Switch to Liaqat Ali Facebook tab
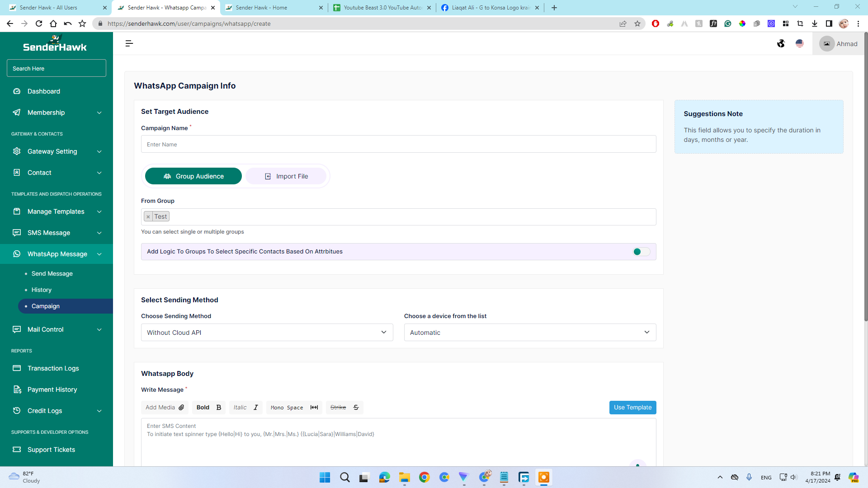868x488 pixels. pyautogui.click(x=490, y=8)
